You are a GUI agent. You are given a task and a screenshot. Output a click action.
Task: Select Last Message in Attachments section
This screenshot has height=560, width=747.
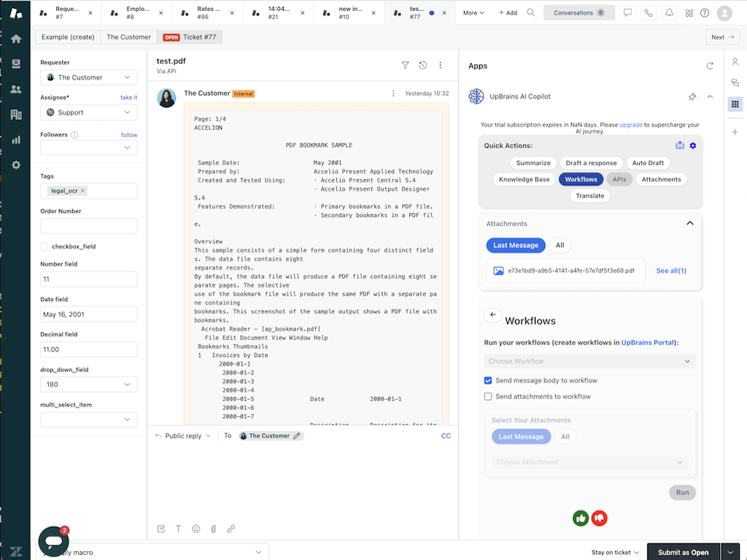coord(516,245)
